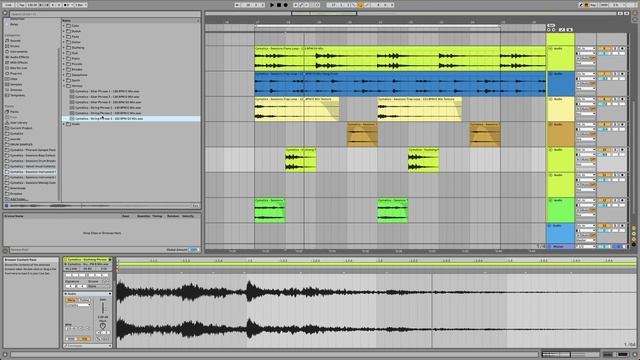Viewport: 640px width, 360px height.
Task: Expand the Piccolo folder
Action: pos(64,64)
